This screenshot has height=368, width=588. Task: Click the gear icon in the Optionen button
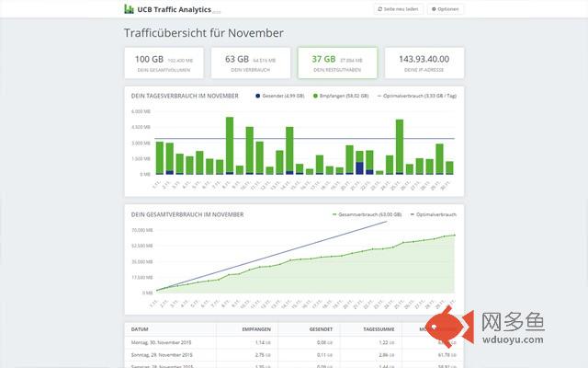click(434, 9)
